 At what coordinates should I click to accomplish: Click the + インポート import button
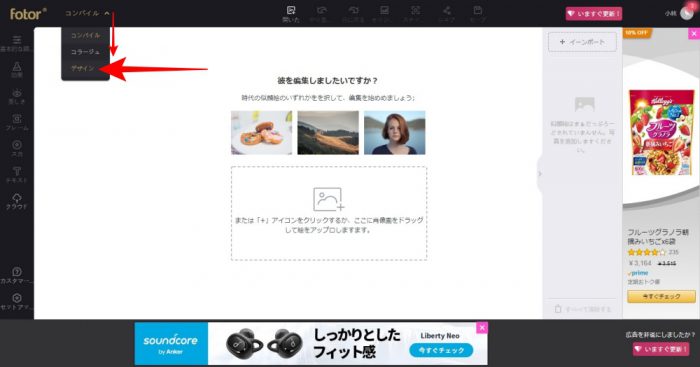[x=582, y=42]
